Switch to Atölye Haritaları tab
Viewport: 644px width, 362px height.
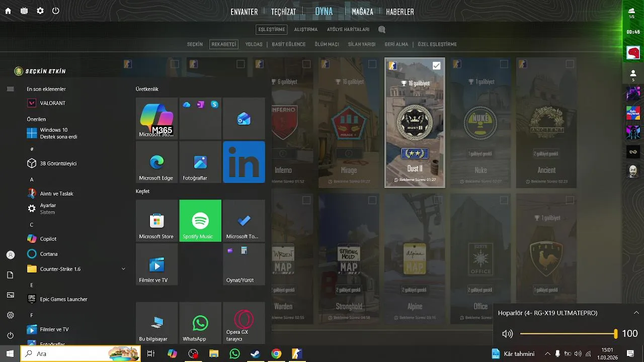click(x=348, y=30)
